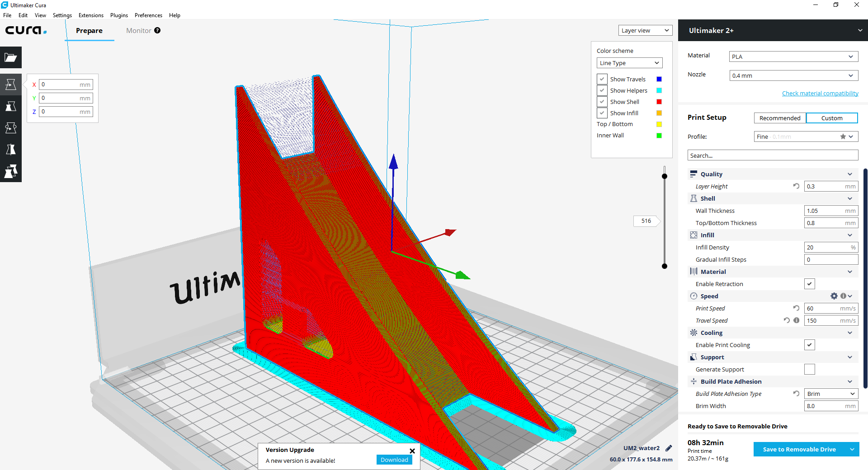Open the 0.4 mm nozzle dropdown

[x=793, y=75]
